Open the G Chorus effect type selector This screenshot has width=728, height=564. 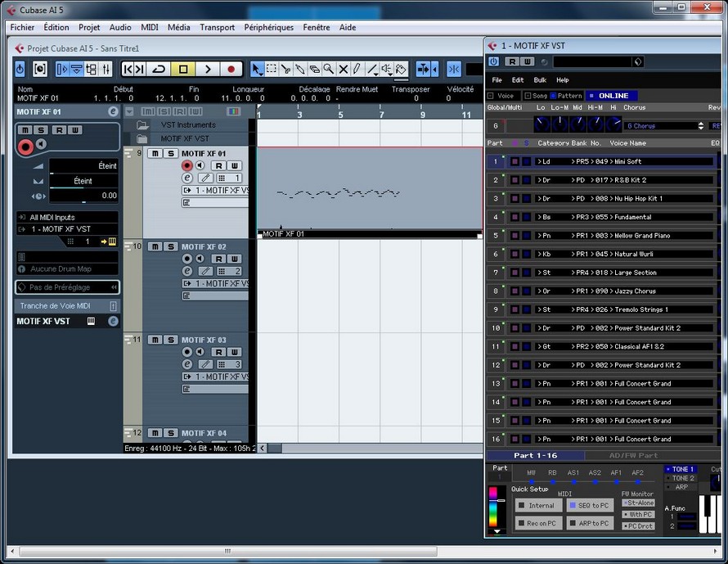[664, 126]
